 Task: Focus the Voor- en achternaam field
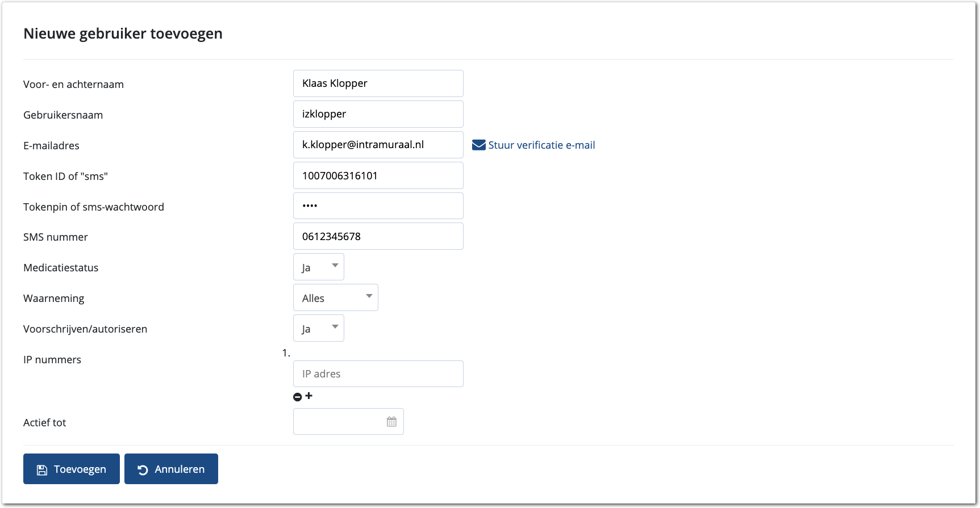[x=378, y=83]
